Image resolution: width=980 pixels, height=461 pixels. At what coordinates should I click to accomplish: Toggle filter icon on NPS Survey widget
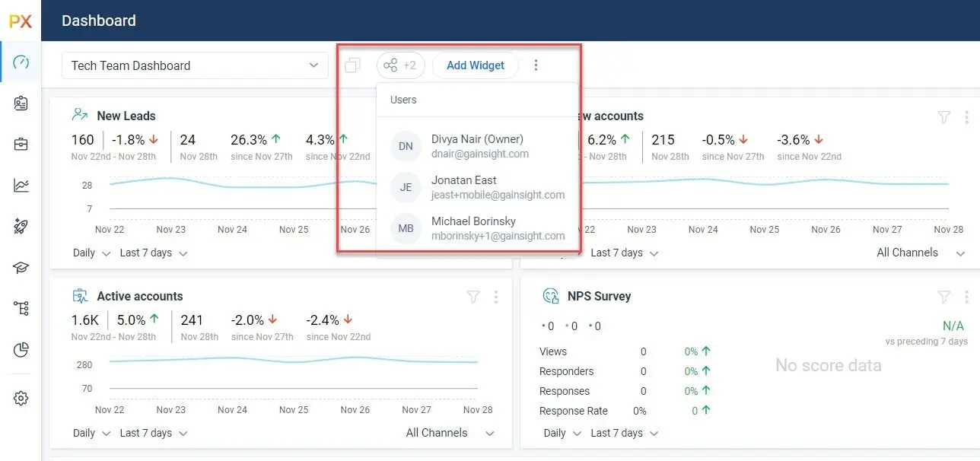pyautogui.click(x=943, y=297)
